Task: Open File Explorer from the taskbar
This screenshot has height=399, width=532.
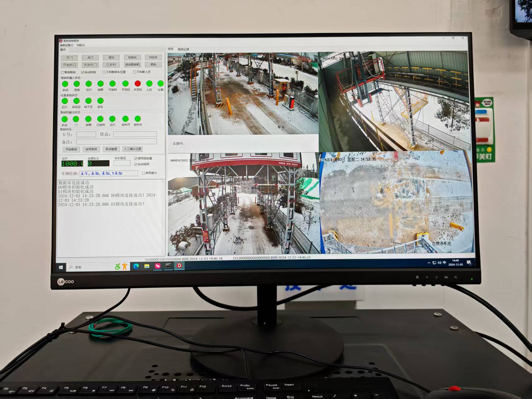Action: pyautogui.click(x=147, y=266)
